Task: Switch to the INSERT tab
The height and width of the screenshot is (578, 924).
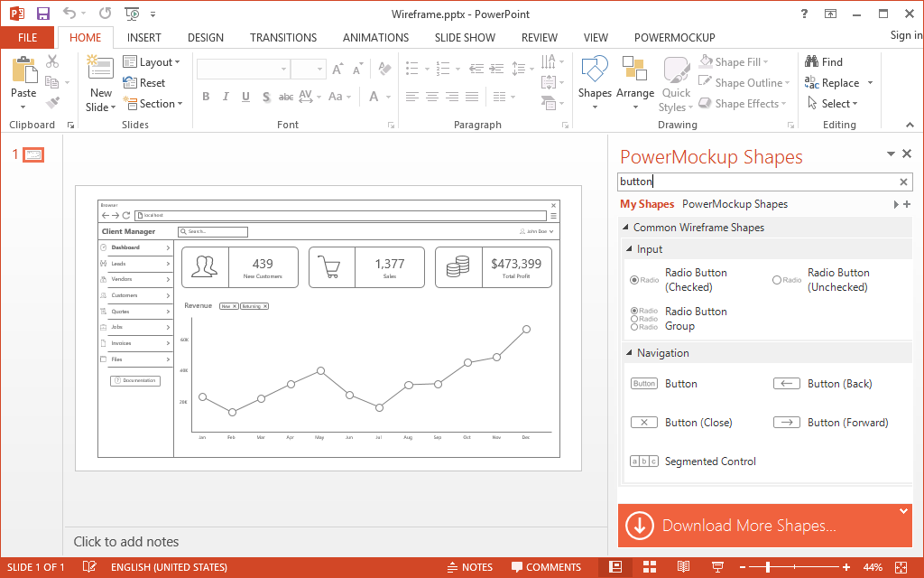Action: point(143,38)
